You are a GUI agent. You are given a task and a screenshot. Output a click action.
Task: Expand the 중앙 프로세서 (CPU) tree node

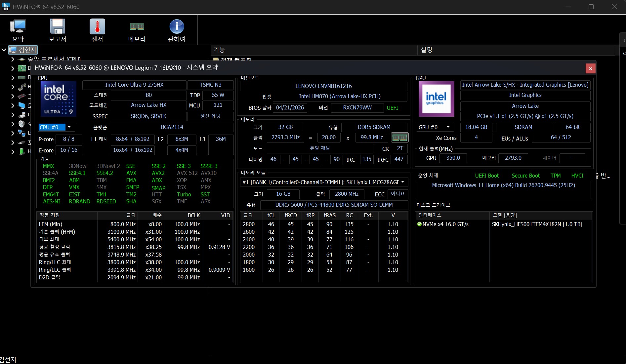(x=13, y=59)
